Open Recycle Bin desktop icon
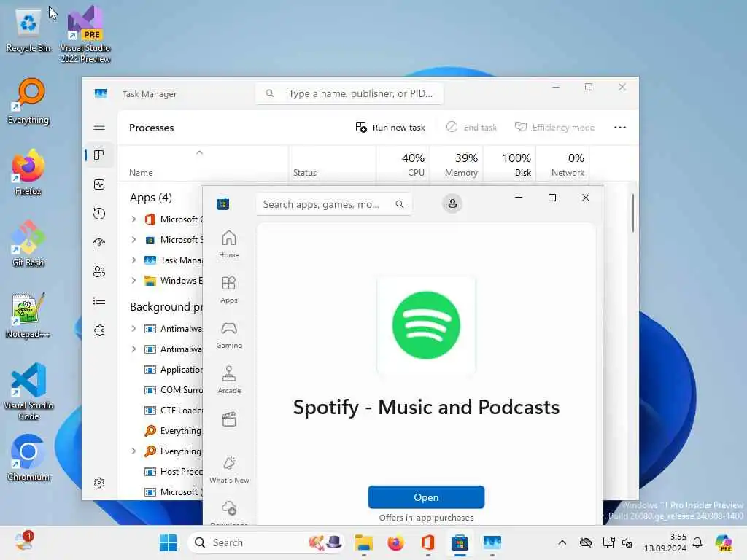 pos(28,31)
